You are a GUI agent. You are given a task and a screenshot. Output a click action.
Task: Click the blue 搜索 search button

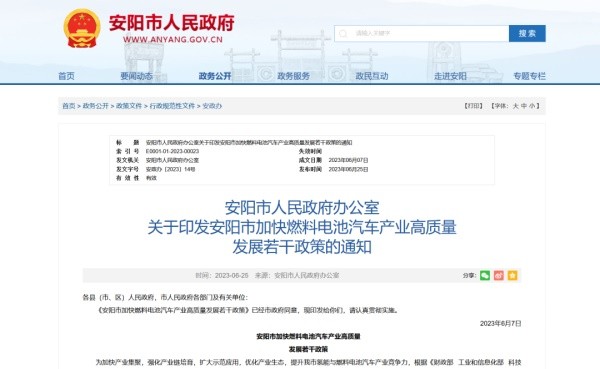click(x=527, y=34)
